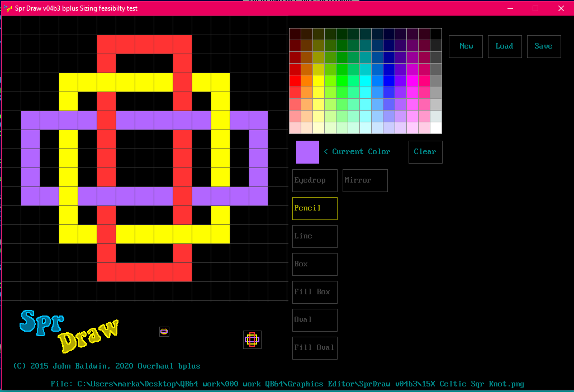Click the small Celtic knot preview thumbnail
The image size is (574, 392).
coord(252,339)
